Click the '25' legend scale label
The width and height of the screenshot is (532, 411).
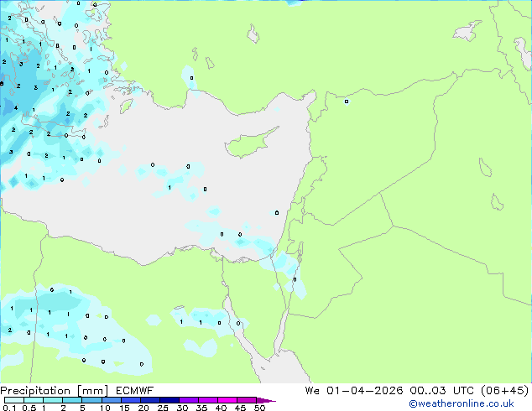163,408
